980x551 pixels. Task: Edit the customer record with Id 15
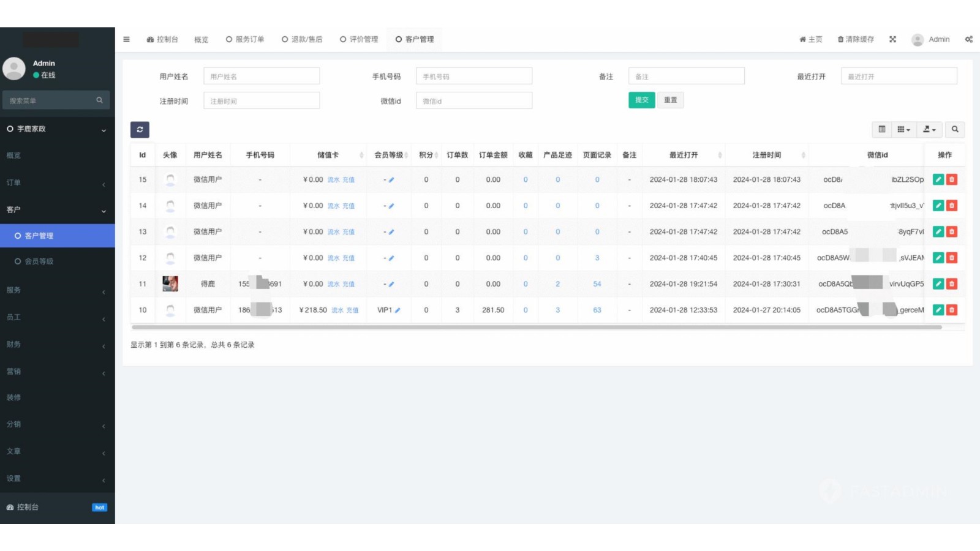coord(938,179)
